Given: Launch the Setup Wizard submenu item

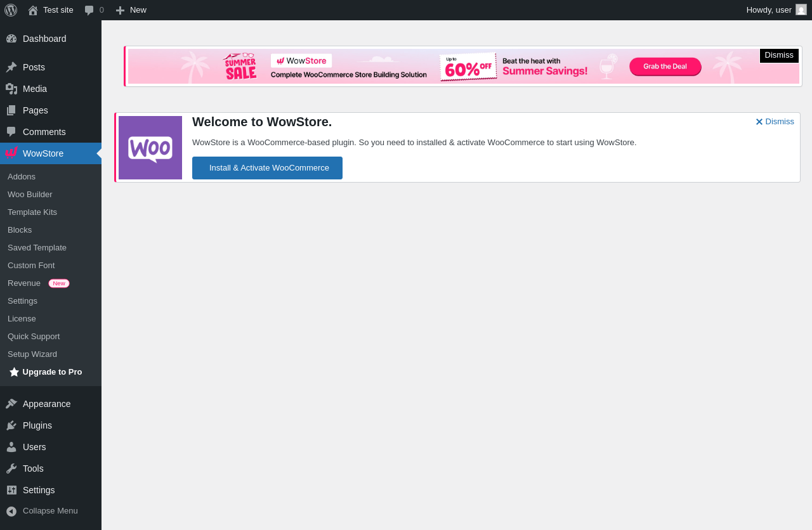Looking at the screenshot, I should pos(51,354).
